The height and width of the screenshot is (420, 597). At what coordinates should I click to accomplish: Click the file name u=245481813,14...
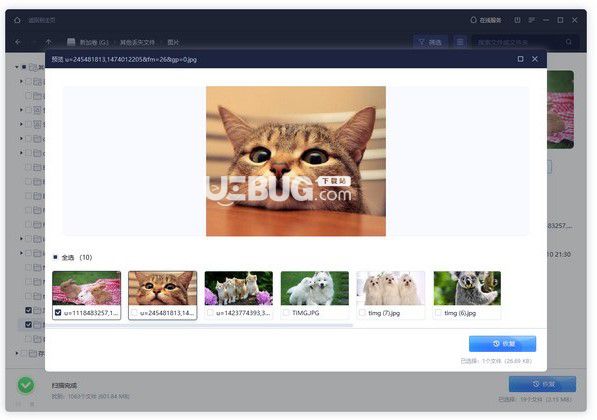click(167, 313)
